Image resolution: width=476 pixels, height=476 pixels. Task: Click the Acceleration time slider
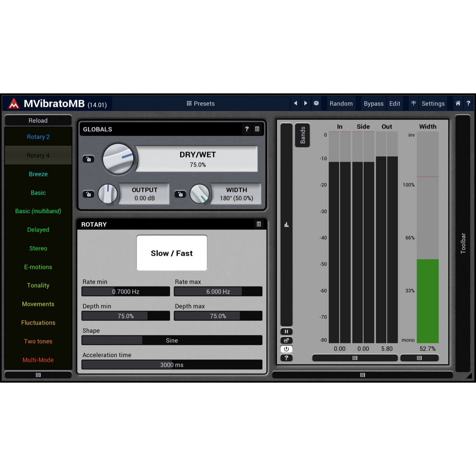click(172, 365)
